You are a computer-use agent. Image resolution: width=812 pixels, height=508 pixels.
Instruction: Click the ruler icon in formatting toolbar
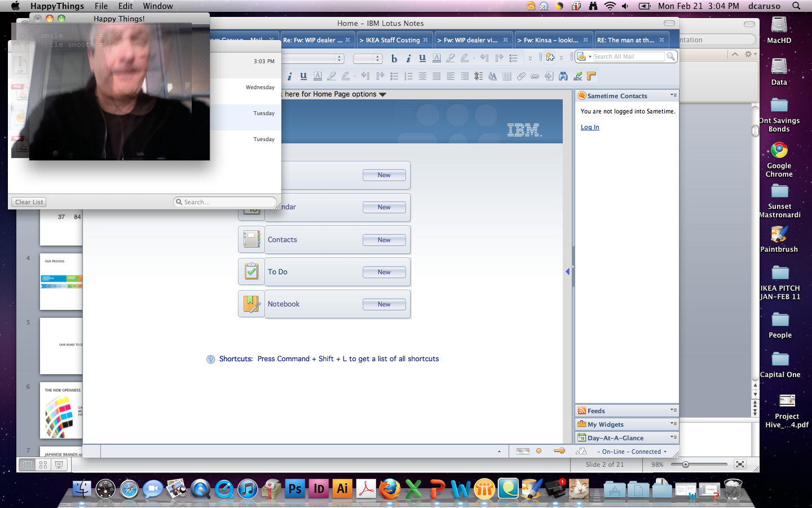point(592,76)
